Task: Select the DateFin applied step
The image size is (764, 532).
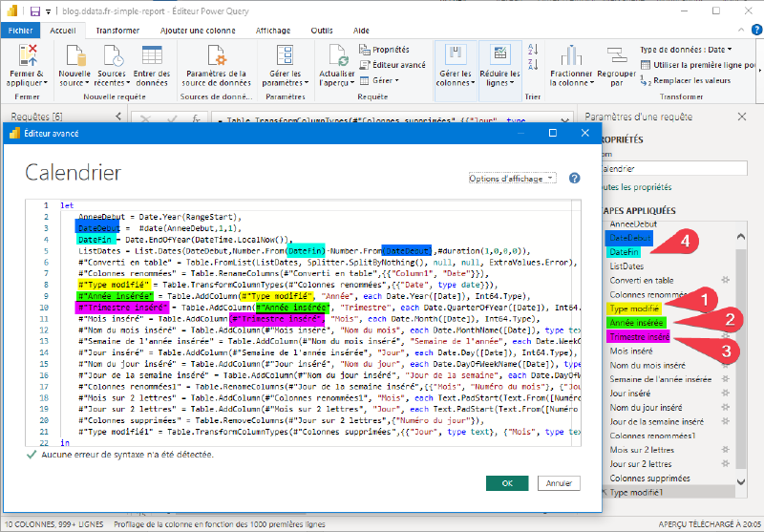Action: (625, 252)
